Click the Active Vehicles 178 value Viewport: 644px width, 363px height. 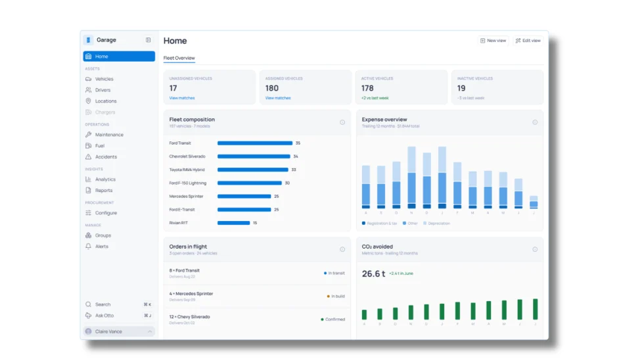click(367, 88)
